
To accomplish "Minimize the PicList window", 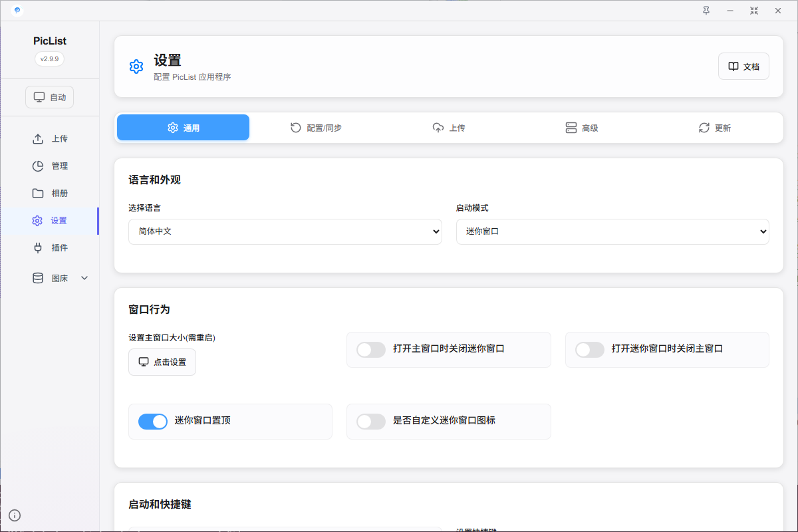I will 730,10.
